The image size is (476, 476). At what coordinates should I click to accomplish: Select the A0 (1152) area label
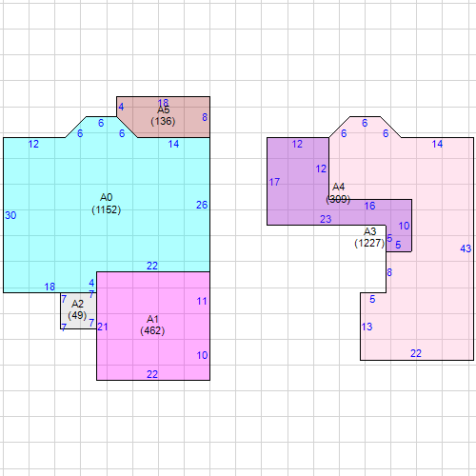tap(107, 204)
